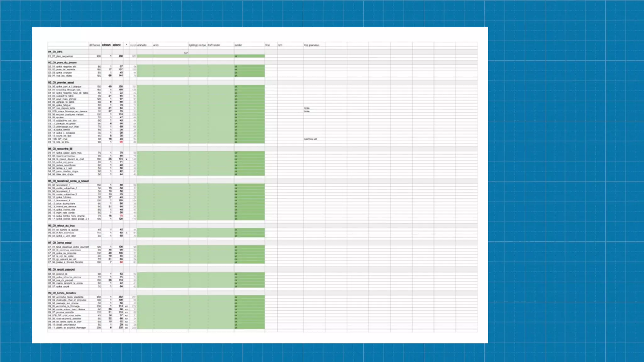
Task: Click the 'draft render' column header
Action: (214, 45)
